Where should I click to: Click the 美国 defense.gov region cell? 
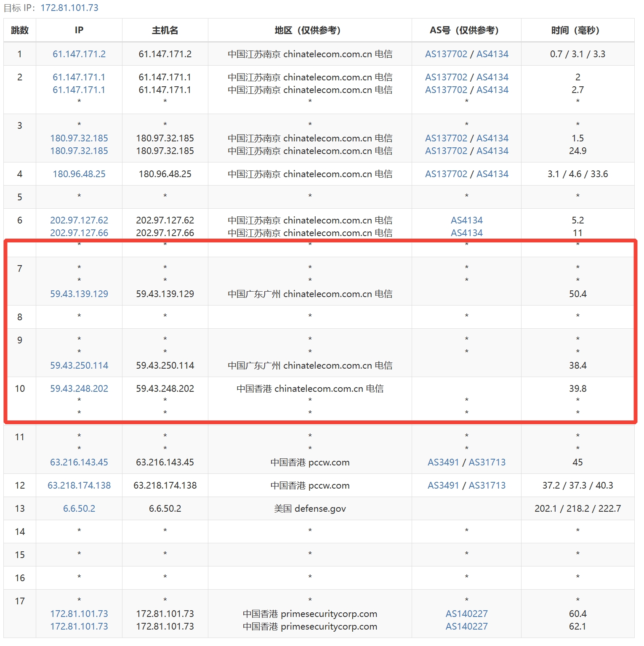pyautogui.click(x=310, y=508)
